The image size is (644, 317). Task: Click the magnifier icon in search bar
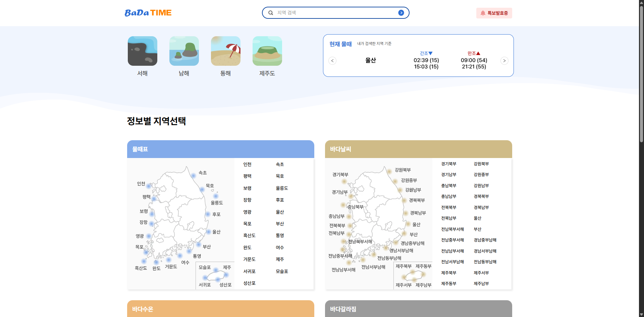[271, 13]
